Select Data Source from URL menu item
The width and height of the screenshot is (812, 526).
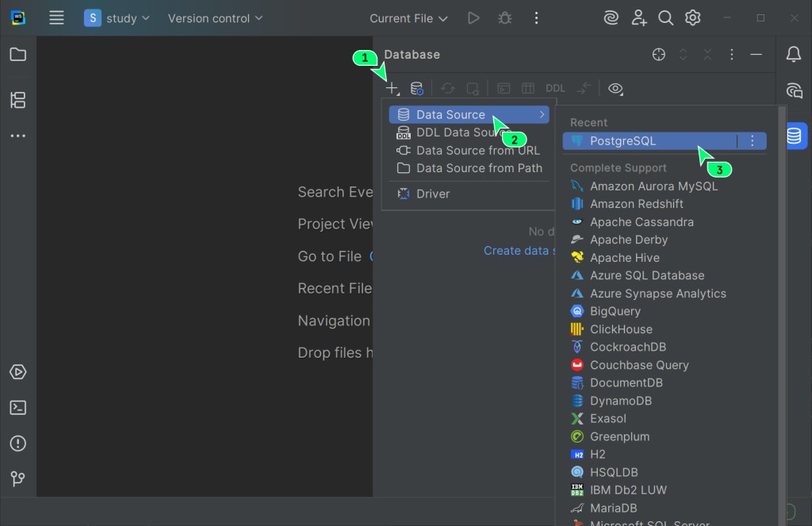point(477,150)
